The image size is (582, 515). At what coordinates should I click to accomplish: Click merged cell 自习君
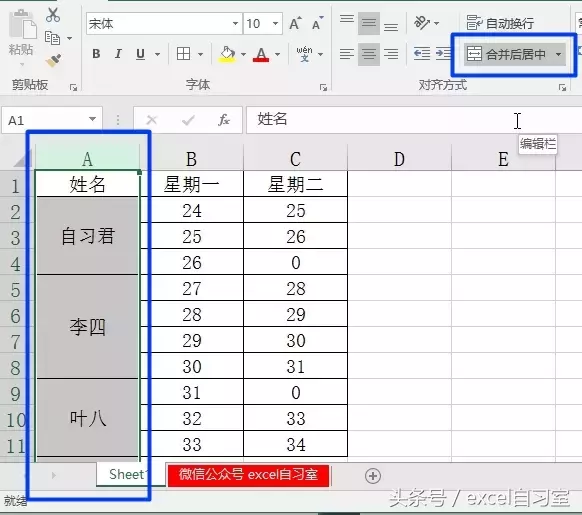(x=88, y=236)
